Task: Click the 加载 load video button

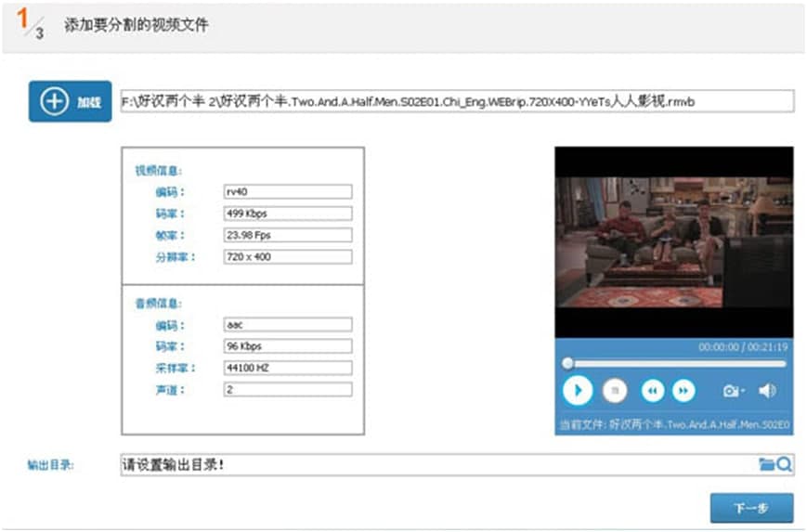Action: pyautogui.click(x=70, y=102)
